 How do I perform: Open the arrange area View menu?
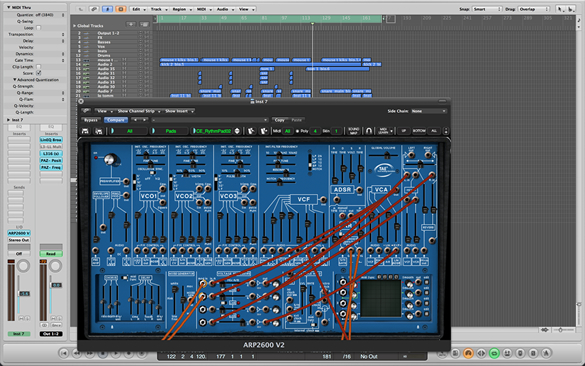pos(246,9)
